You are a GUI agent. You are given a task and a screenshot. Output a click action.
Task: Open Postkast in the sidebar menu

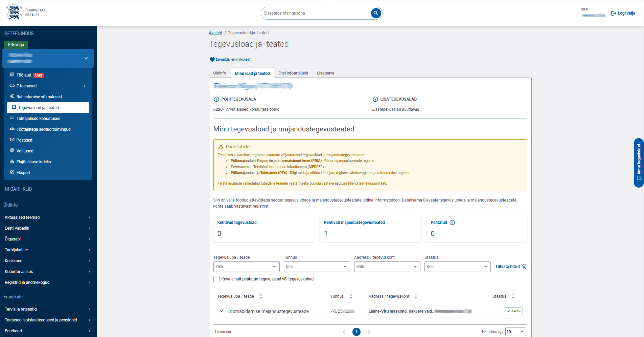click(x=24, y=140)
